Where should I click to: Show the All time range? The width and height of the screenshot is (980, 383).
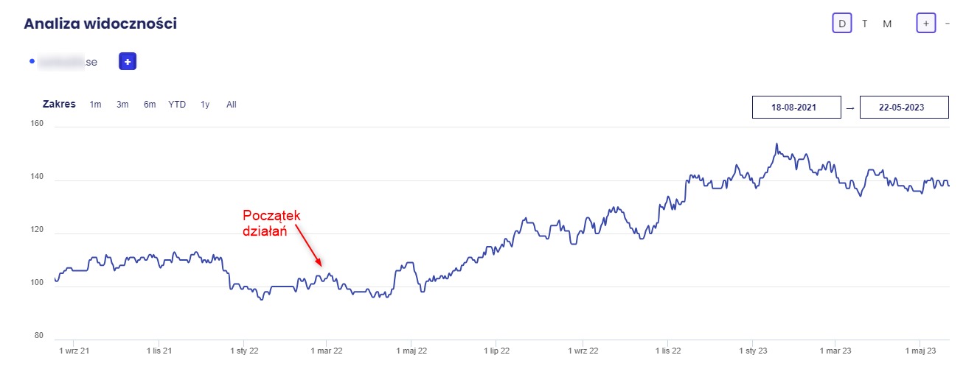click(232, 105)
